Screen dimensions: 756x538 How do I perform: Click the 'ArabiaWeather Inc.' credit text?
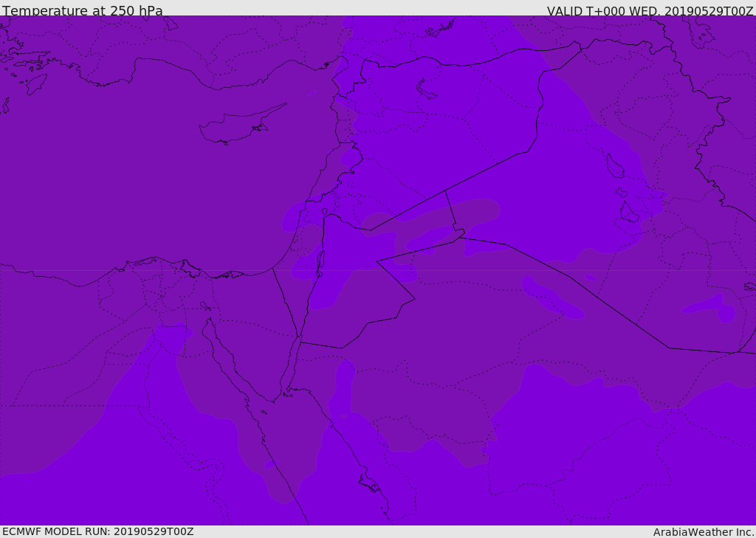[x=704, y=532]
